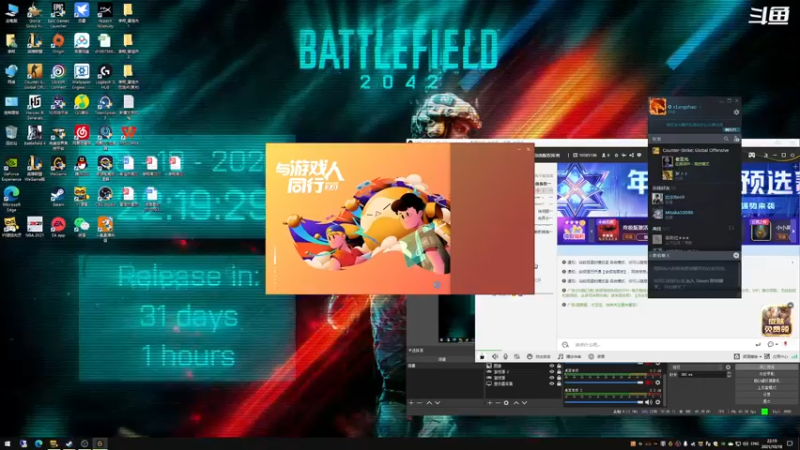Viewport: 800px width, 450px height.
Task: Select the Recycle Bin desktop icon
Action: coord(11,136)
